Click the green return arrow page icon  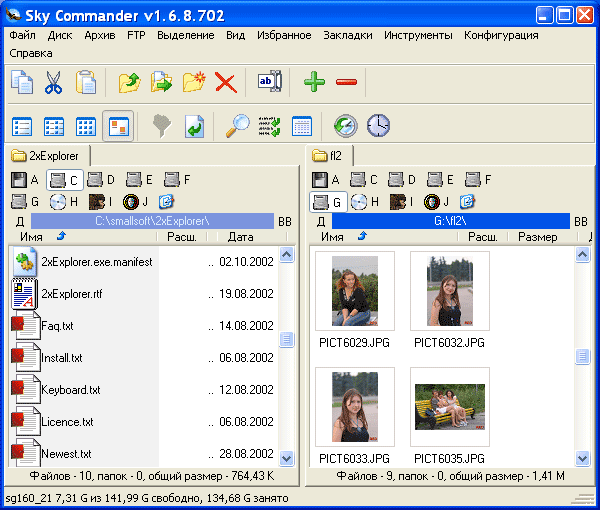(x=194, y=126)
